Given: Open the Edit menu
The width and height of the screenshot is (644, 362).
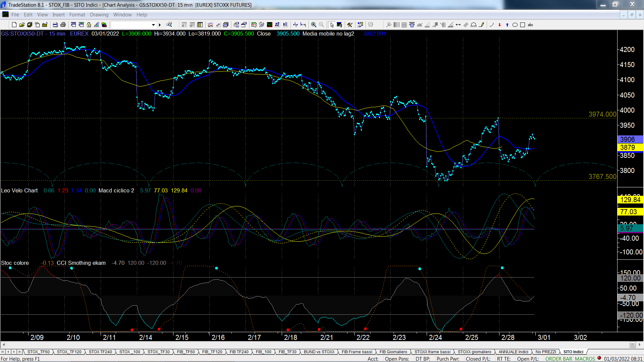Looking at the screenshot, I should [x=28, y=15].
